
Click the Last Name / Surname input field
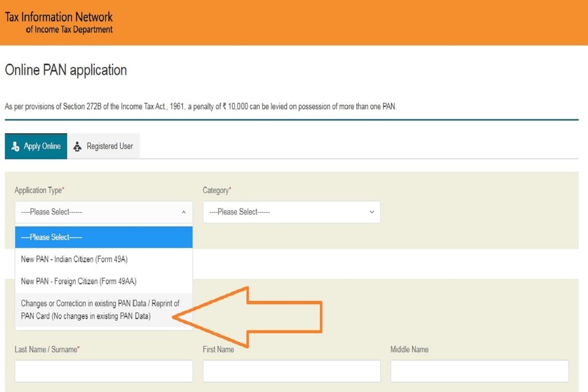pos(104,371)
